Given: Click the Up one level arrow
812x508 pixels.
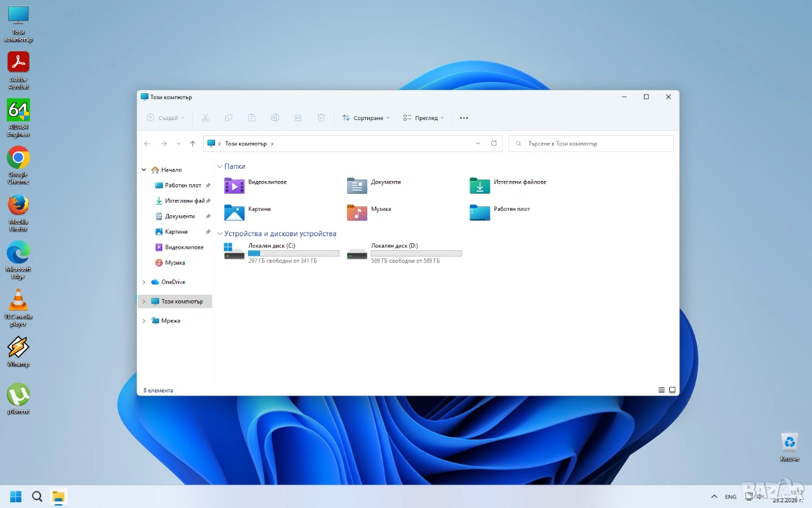Looking at the screenshot, I should (x=193, y=144).
